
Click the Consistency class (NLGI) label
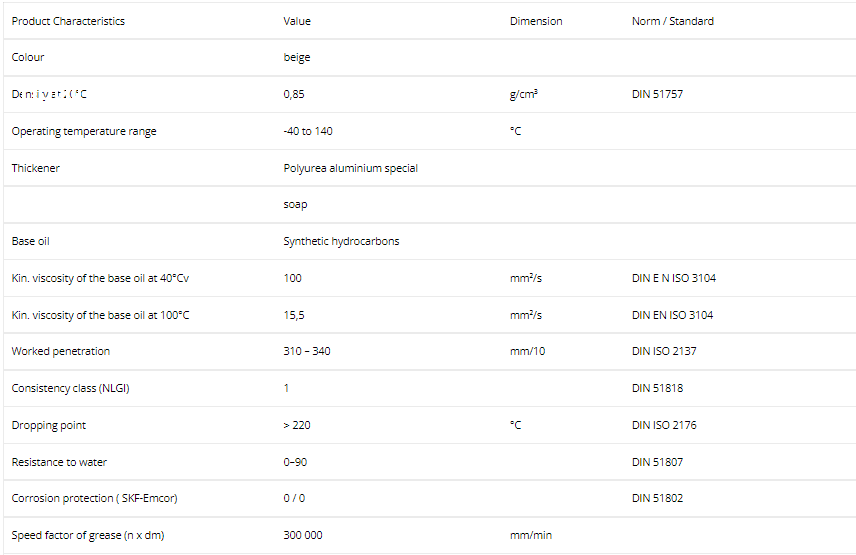coord(70,388)
